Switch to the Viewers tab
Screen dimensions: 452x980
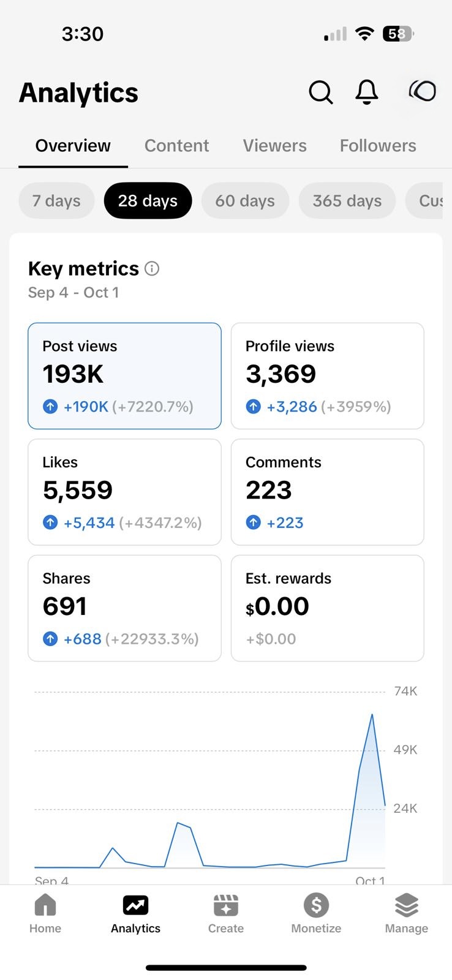(274, 146)
